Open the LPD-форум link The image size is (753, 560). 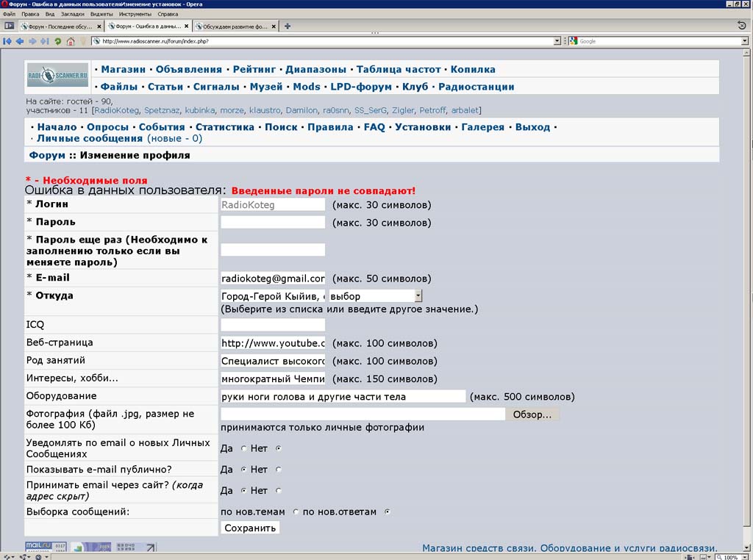361,87
